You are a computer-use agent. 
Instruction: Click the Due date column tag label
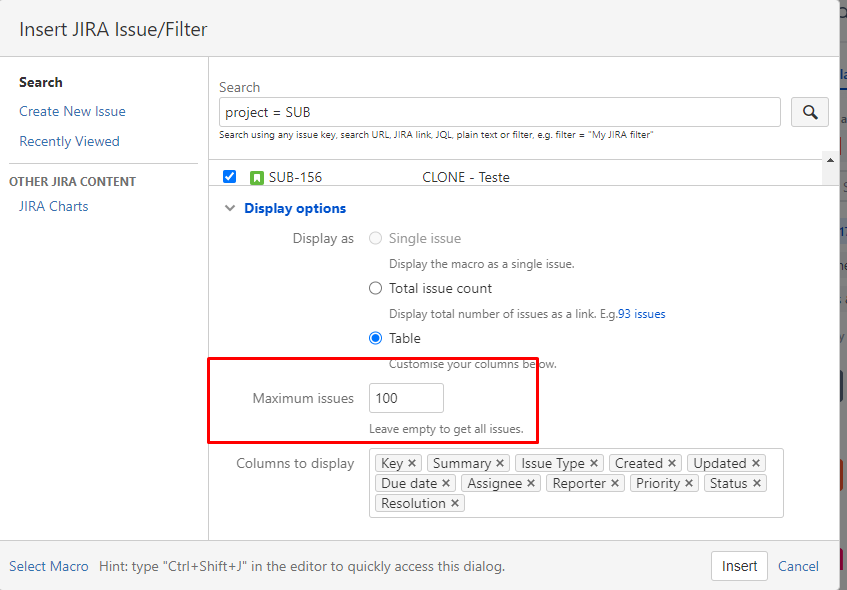[x=409, y=483]
